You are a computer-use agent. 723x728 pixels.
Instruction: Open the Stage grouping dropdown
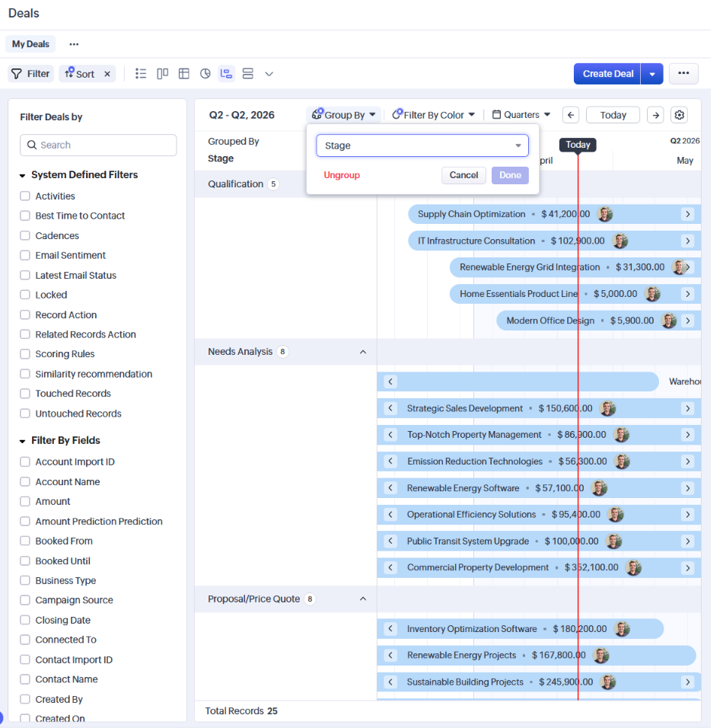pos(422,145)
